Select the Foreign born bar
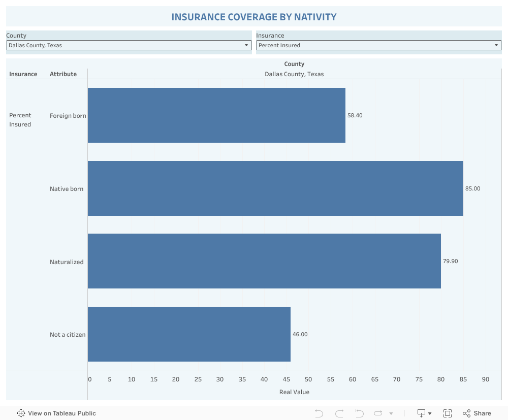The width and height of the screenshot is (508, 420). (x=216, y=115)
